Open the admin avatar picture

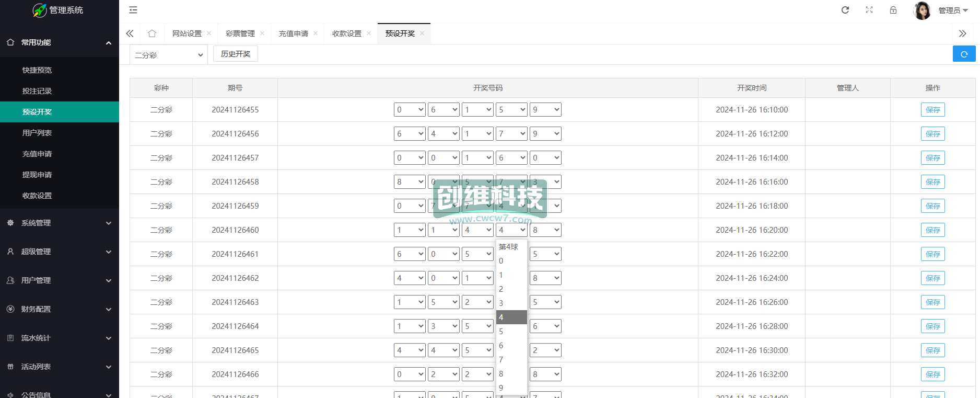click(x=922, y=10)
